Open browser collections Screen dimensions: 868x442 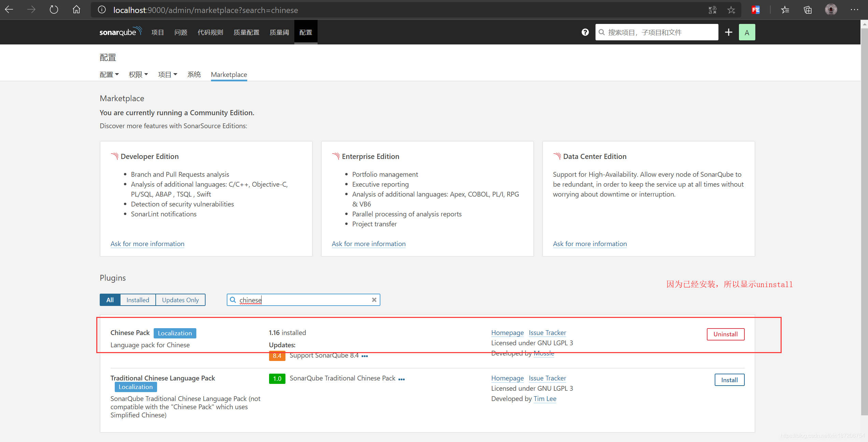point(808,10)
